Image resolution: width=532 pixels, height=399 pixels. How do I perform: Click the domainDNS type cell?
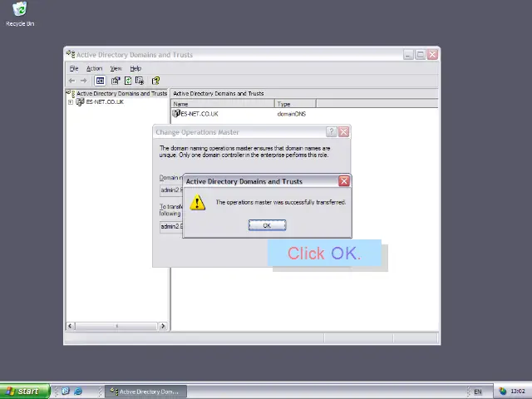click(292, 114)
